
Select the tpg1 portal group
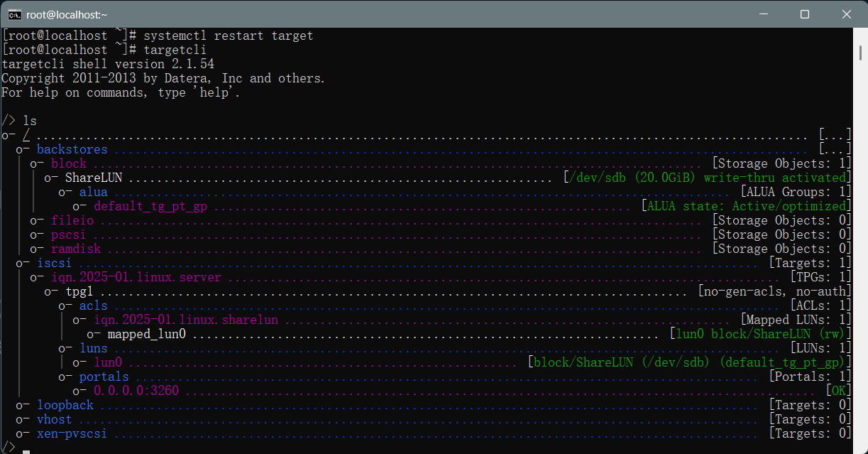(79, 291)
